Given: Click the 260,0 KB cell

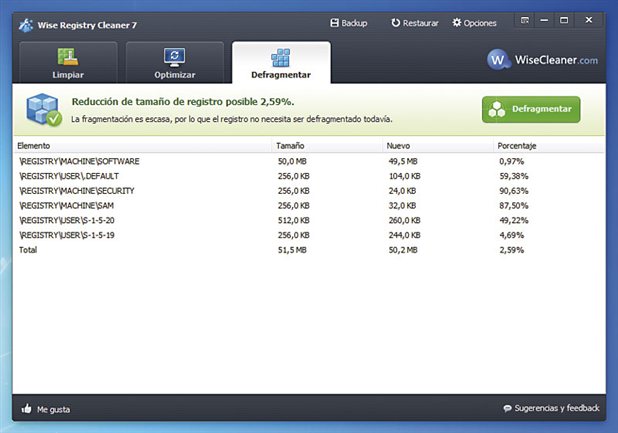Looking at the screenshot, I should click(x=404, y=220).
